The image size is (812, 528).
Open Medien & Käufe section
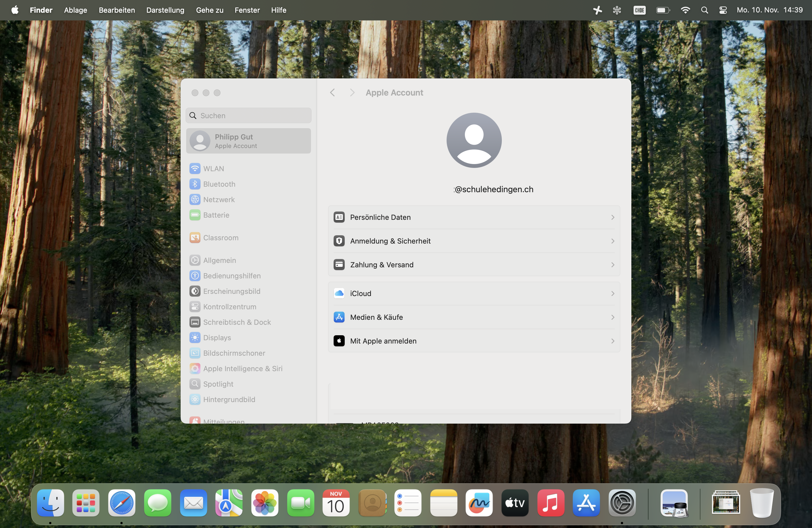pos(474,317)
